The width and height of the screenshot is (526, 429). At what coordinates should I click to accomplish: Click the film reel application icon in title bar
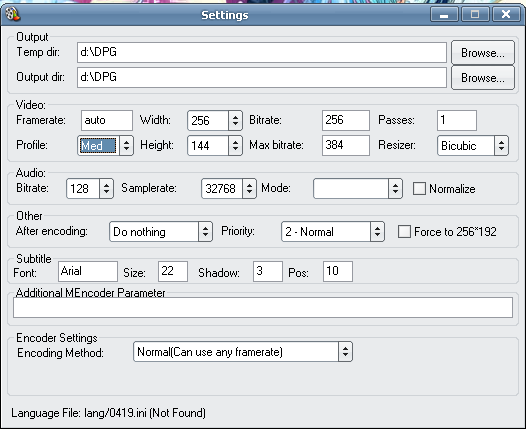pos(13,14)
